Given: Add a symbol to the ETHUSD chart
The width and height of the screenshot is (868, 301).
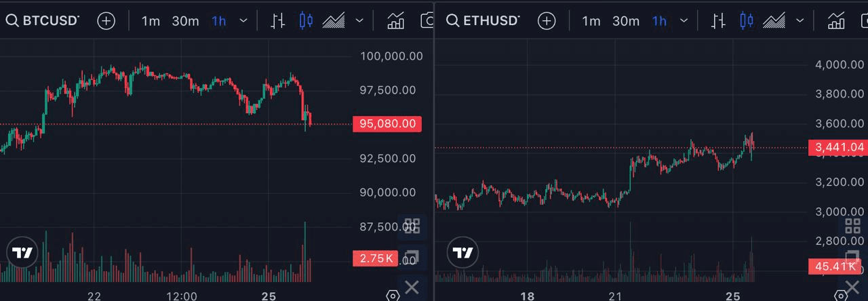Looking at the screenshot, I should 546,20.
